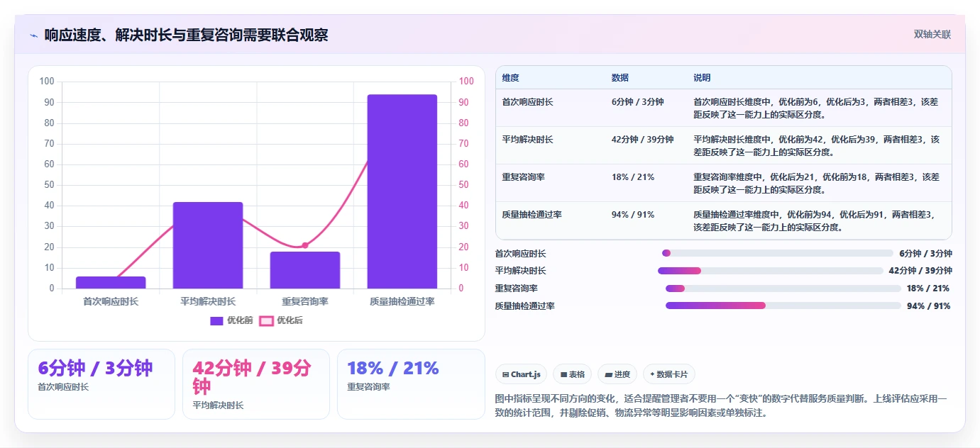The height and width of the screenshot is (448, 980).
Task: Select the Chart.js tag chip
Action: click(521, 374)
